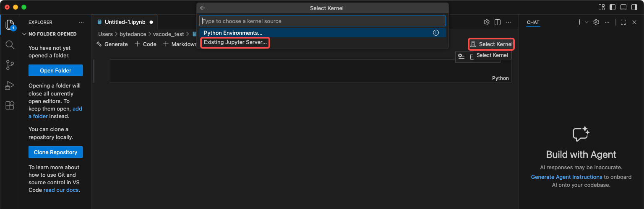Focus the kernel source search field
The image size is (644, 209).
point(322,21)
